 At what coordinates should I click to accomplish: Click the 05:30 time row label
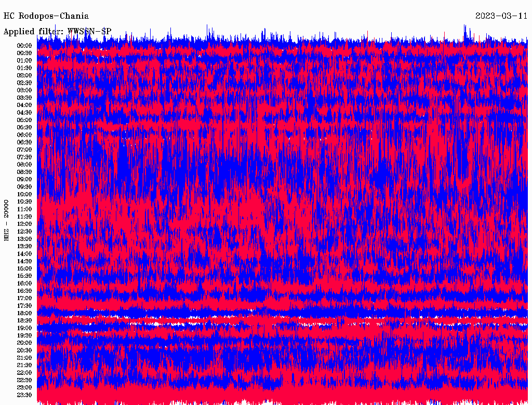point(24,128)
